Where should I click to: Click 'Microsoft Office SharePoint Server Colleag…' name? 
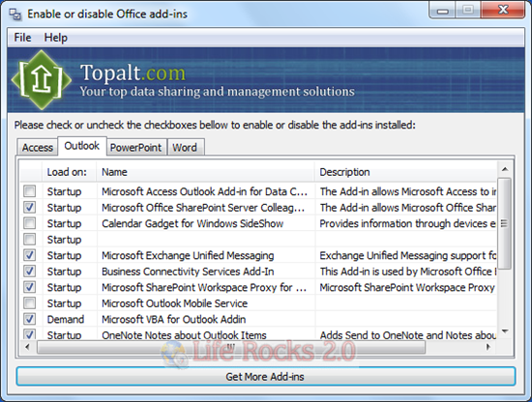pyautogui.click(x=203, y=208)
